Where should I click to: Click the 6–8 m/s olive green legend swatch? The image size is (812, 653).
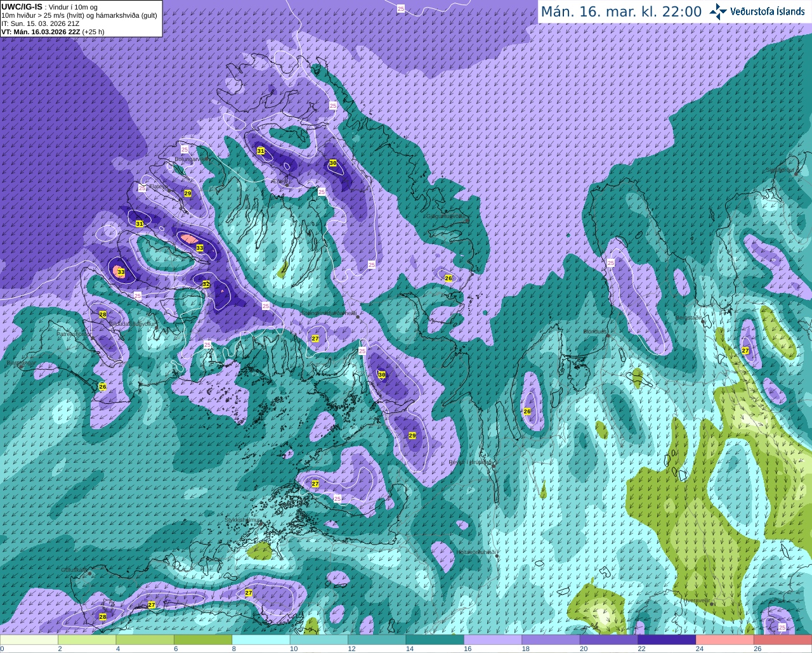[x=203, y=640]
